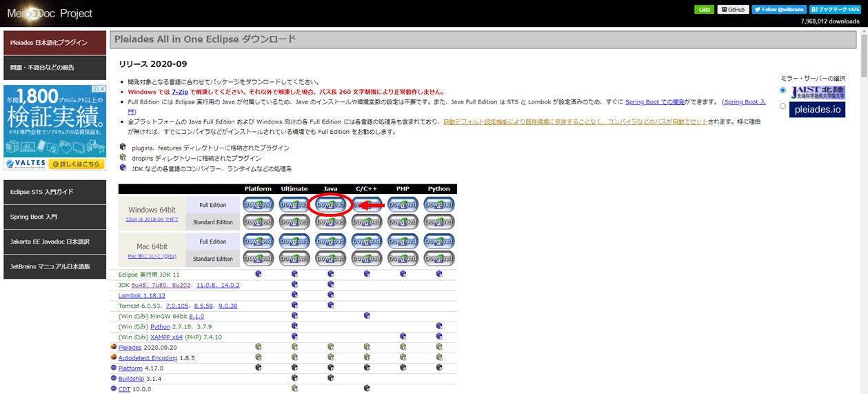Download Windows Standard Edition C/C++ package
Screen dimensions: 868x394
tap(367, 221)
